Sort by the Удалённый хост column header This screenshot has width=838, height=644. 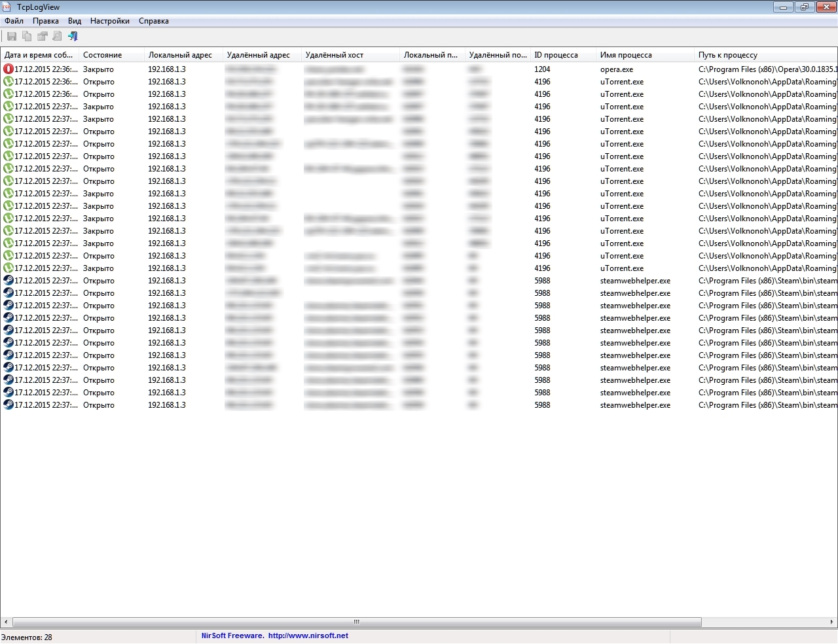coord(350,55)
